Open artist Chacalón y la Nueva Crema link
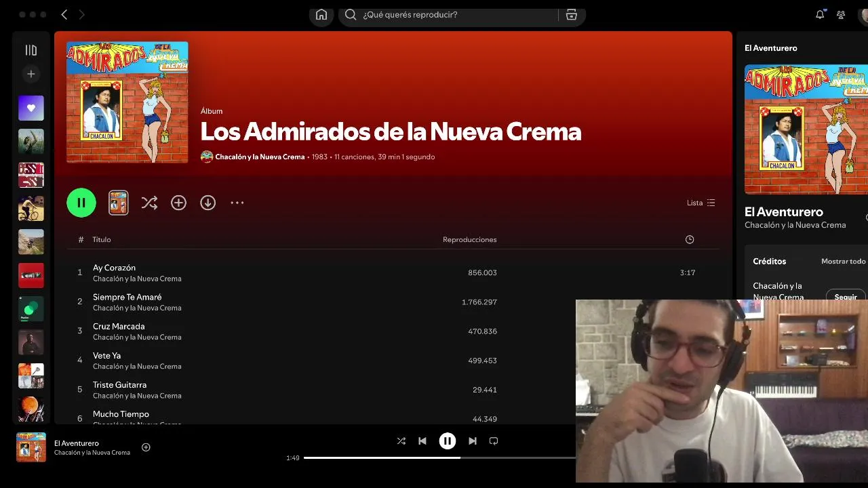Image resolution: width=868 pixels, height=488 pixels. click(x=260, y=157)
